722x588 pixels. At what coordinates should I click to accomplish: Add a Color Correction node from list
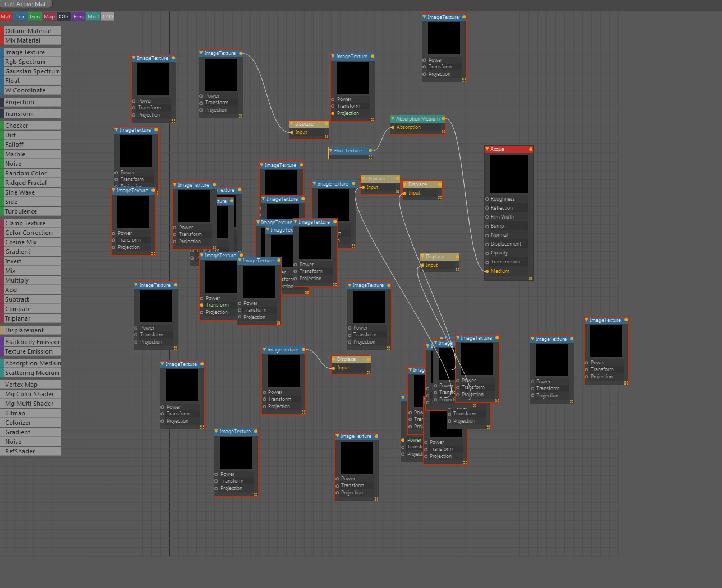30,233
